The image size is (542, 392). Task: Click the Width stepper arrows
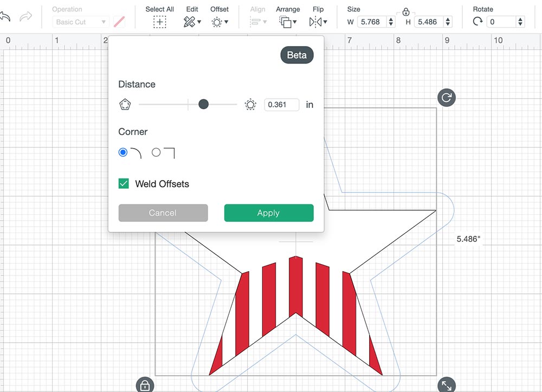[x=391, y=22]
